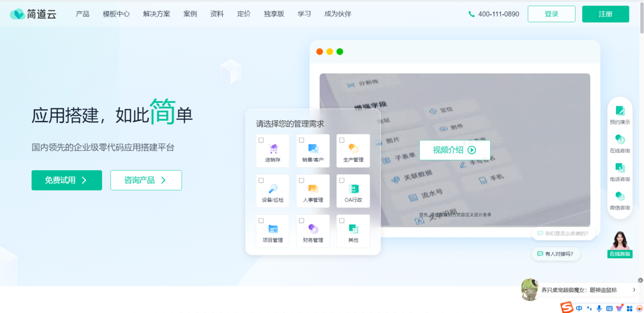Click the 生产管理 icon
644x313 pixels.
coord(353,148)
